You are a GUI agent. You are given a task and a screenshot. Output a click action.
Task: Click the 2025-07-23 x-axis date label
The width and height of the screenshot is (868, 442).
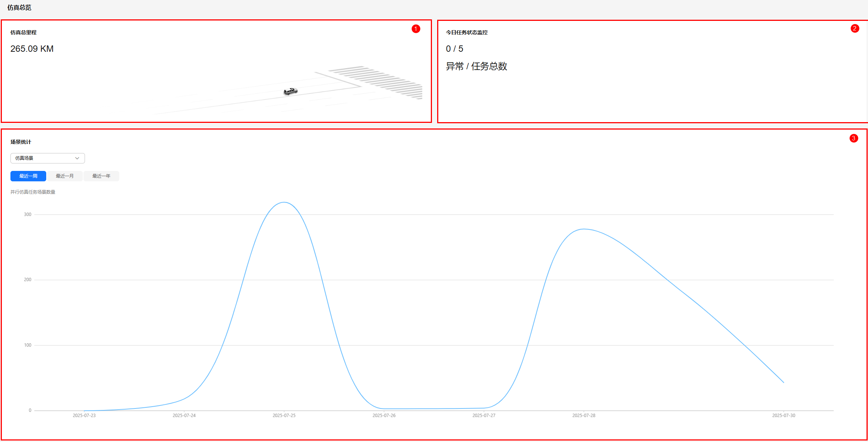click(84, 416)
